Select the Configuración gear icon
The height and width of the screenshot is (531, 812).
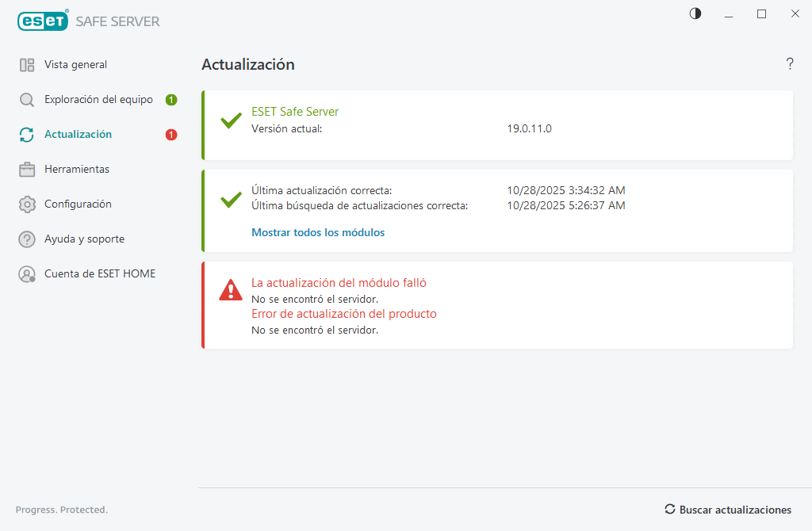pyautogui.click(x=28, y=204)
